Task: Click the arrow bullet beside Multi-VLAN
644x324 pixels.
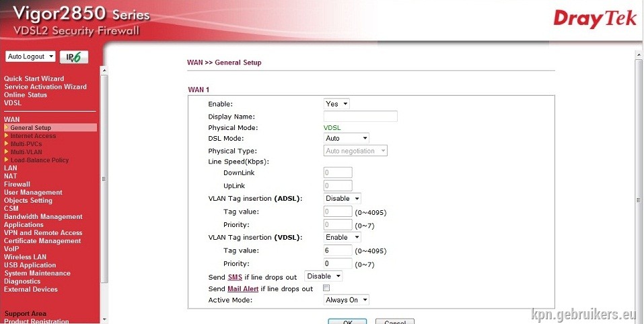Action: pyautogui.click(x=7, y=152)
